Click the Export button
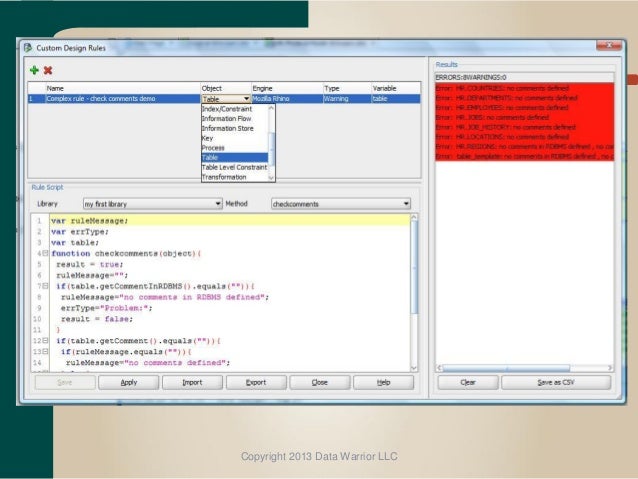 256,383
